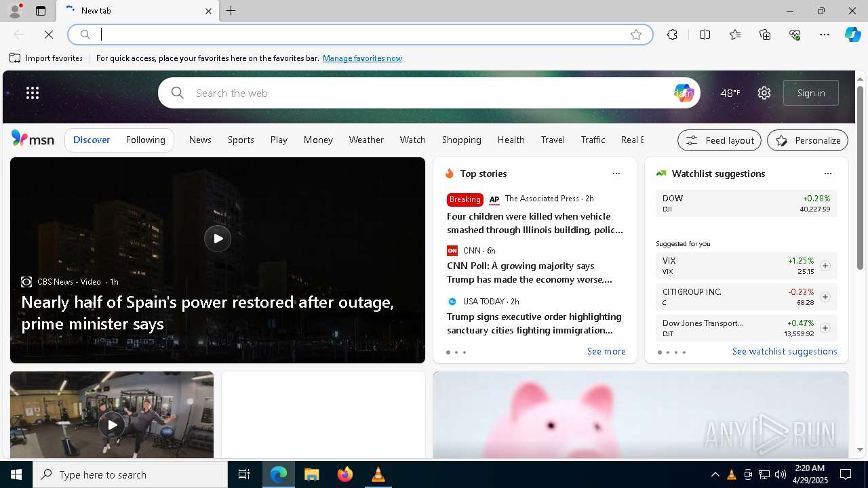Image resolution: width=868 pixels, height=488 pixels.
Task: Open Watchlist suggestions more options menu
Action: [x=828, y=174]
